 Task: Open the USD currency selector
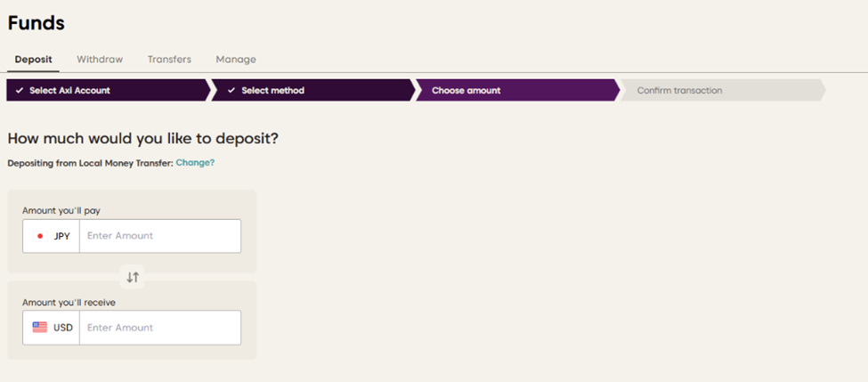coord(52,328)
